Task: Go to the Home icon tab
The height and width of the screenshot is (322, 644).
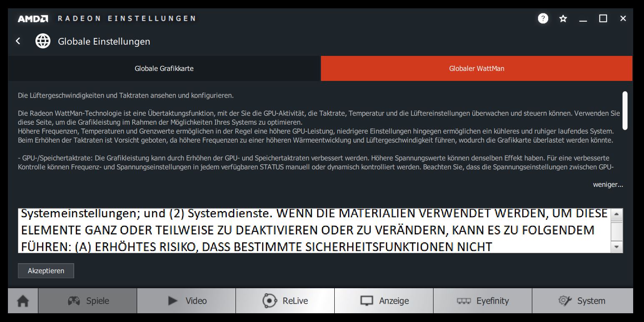Action: [23, 301]
